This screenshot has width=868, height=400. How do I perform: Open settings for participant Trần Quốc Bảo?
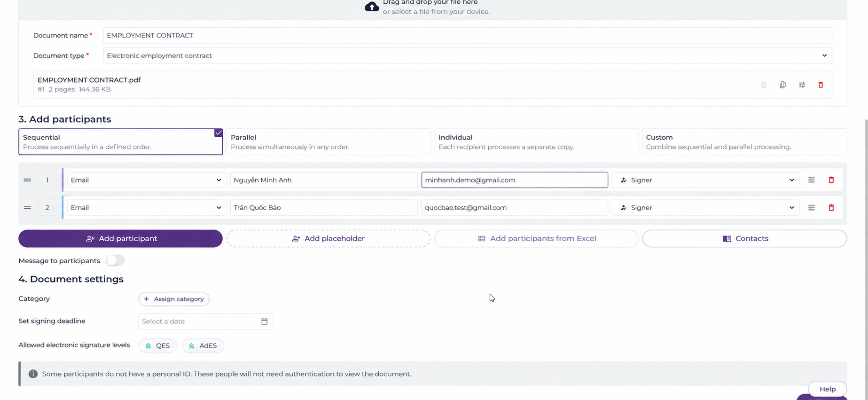[x=811, y=208]
